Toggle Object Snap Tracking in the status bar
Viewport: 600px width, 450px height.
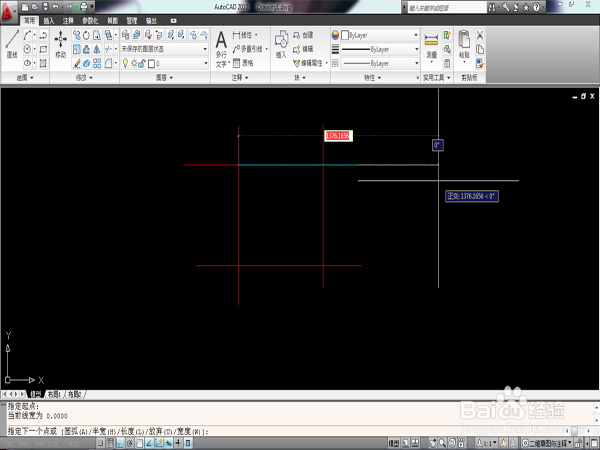pos(149,443)
